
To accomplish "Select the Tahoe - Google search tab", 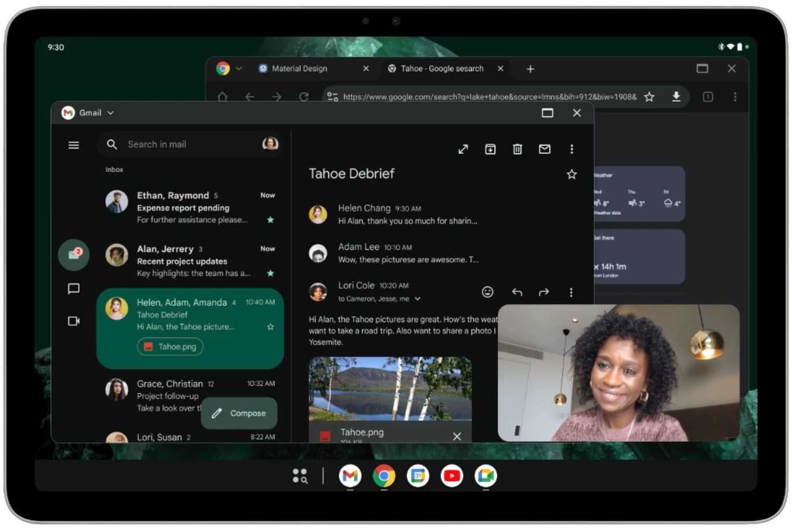I will tap(442, 68).
